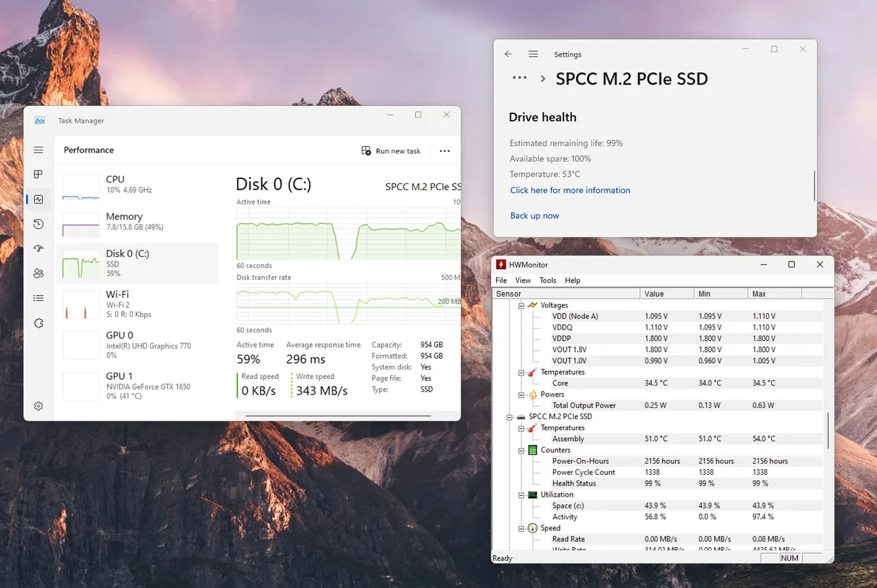Viewport: 877px width, 588px height.
Task: Collapse the Utilization section in HWMonitor
Action: [x=523, y=495]
